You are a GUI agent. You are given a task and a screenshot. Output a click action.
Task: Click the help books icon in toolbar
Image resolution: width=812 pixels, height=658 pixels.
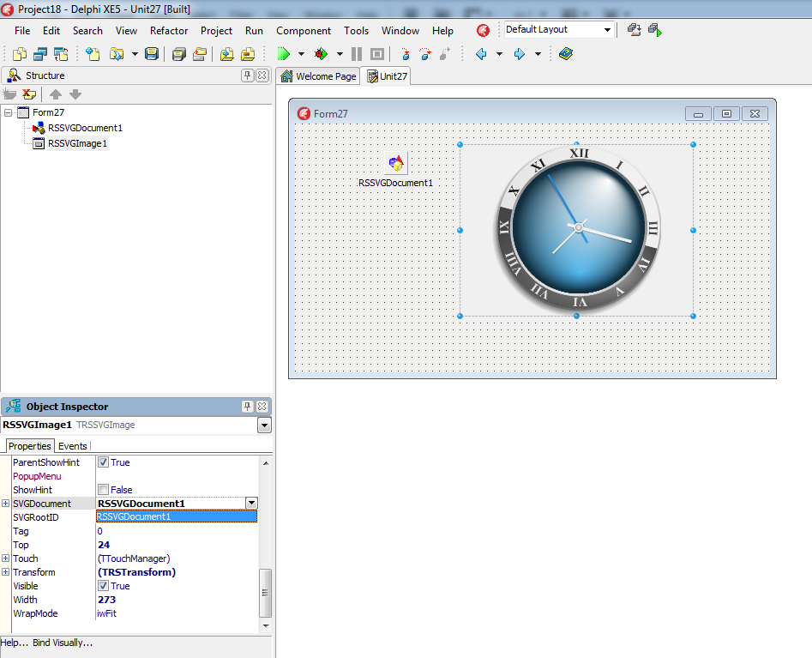click(x=565, y=54)
